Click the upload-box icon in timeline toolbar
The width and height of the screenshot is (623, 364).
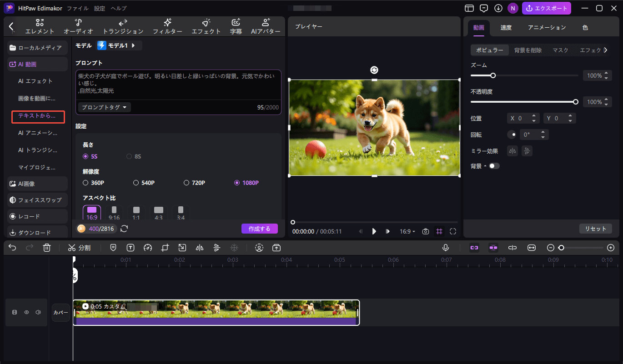point(276,248)
